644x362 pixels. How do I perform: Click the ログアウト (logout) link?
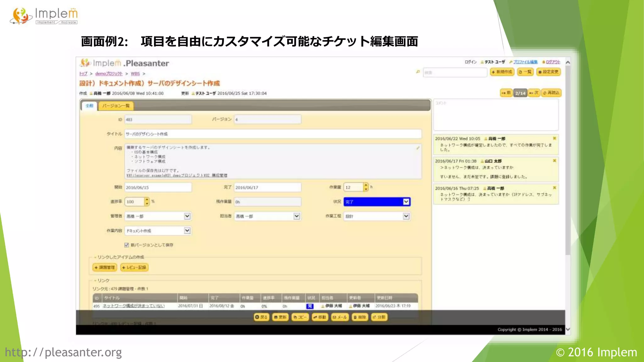(553, 62)
